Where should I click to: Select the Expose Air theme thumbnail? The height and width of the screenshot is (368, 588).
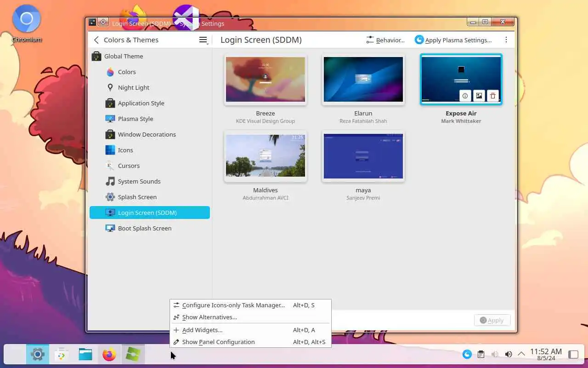tap(461, 79)
